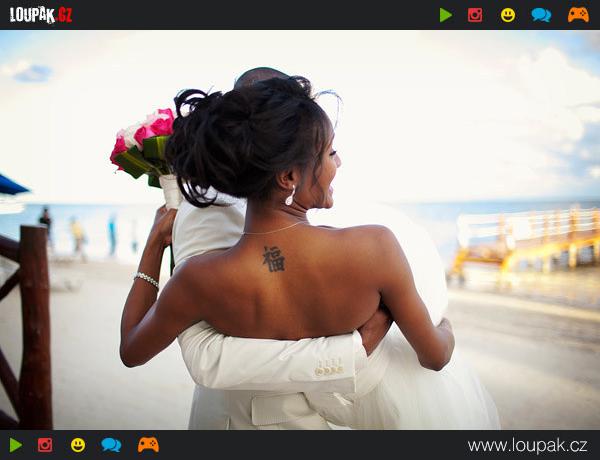Viewport: 600px width, 460px height.
Task: Select the red camera icon in bottom bar
Action: click(x=45, y=445)
